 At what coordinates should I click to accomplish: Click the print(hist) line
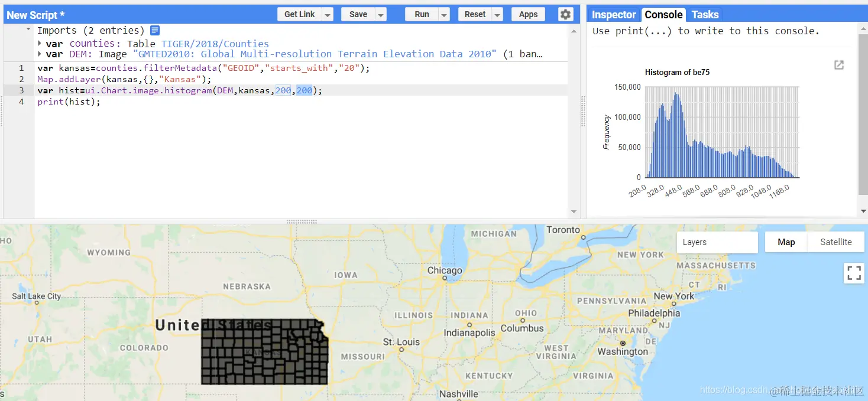69,102
